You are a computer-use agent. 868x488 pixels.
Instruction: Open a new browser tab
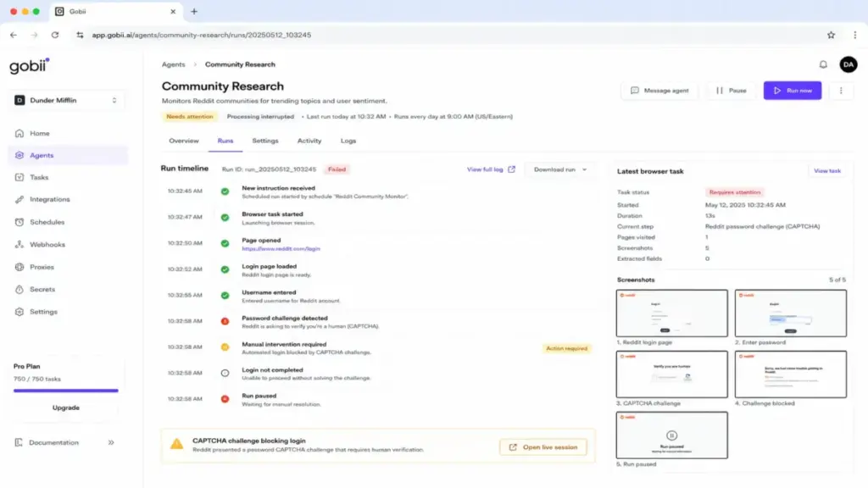tap(194, 11)
